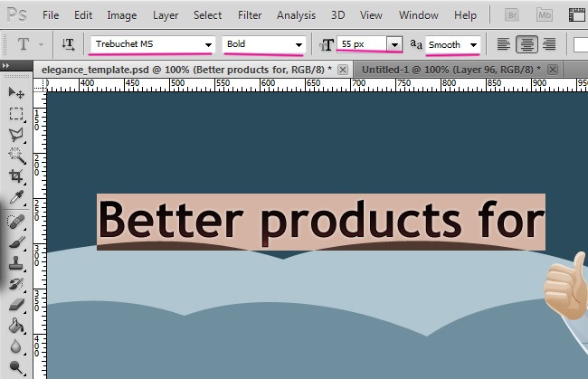The height and width of the screenshot is (379, 588).
Task: Select the Dodge tool
Action: click(16, 367)
